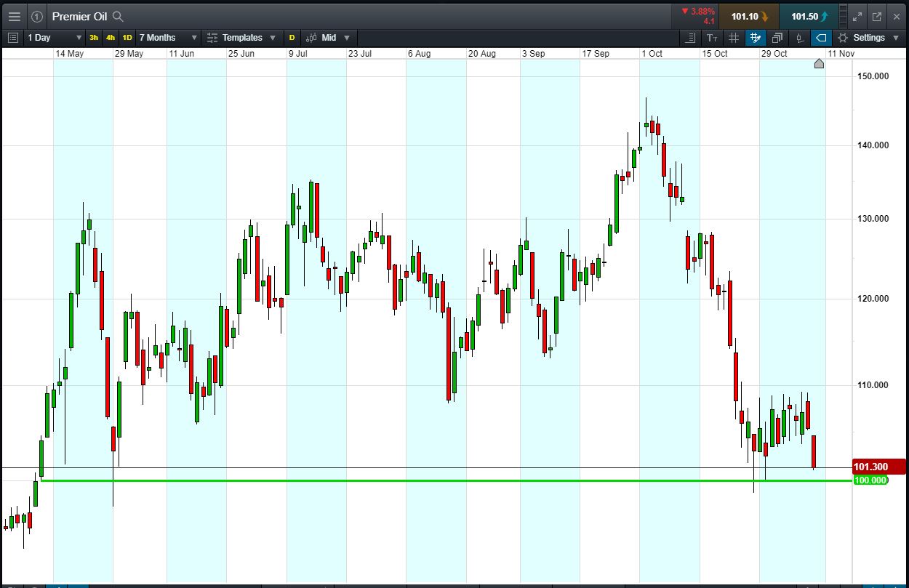The width and height of the screenshot is (909, 588).
Task: Click the 120.000 price axis label
Action: (873, 299)
